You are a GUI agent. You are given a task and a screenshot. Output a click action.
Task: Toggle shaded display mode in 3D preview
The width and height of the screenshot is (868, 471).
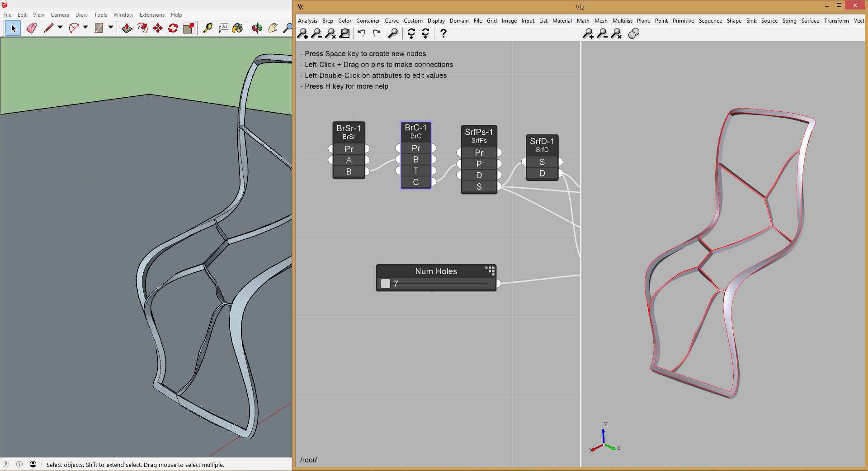(x=634, y=33)
